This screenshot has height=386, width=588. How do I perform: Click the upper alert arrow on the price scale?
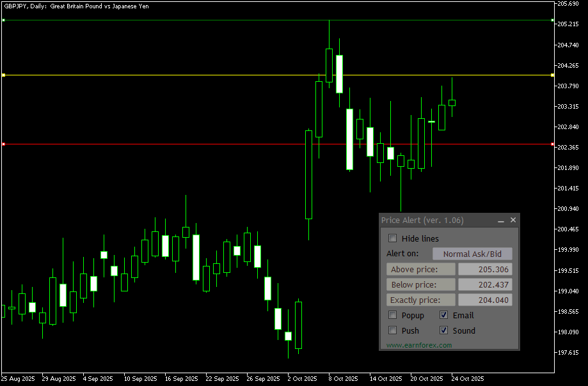tap(551, 20)
